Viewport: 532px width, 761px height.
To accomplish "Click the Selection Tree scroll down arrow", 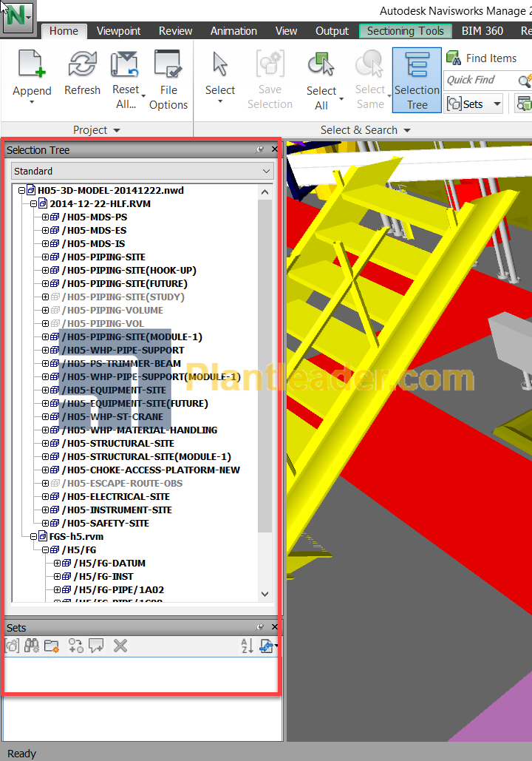I will pyautogui.click(x=265, y=594).
